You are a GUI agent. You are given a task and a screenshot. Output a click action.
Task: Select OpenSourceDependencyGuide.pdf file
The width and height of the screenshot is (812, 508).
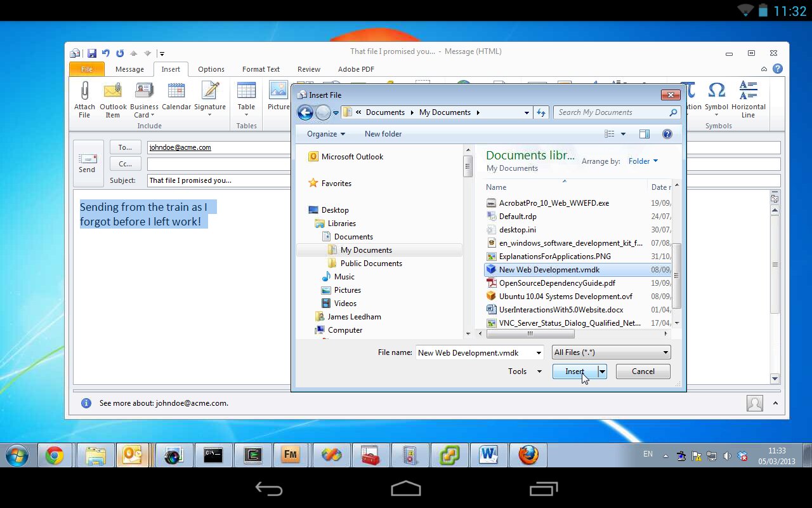pyautogui.click(x=556, y=283)
